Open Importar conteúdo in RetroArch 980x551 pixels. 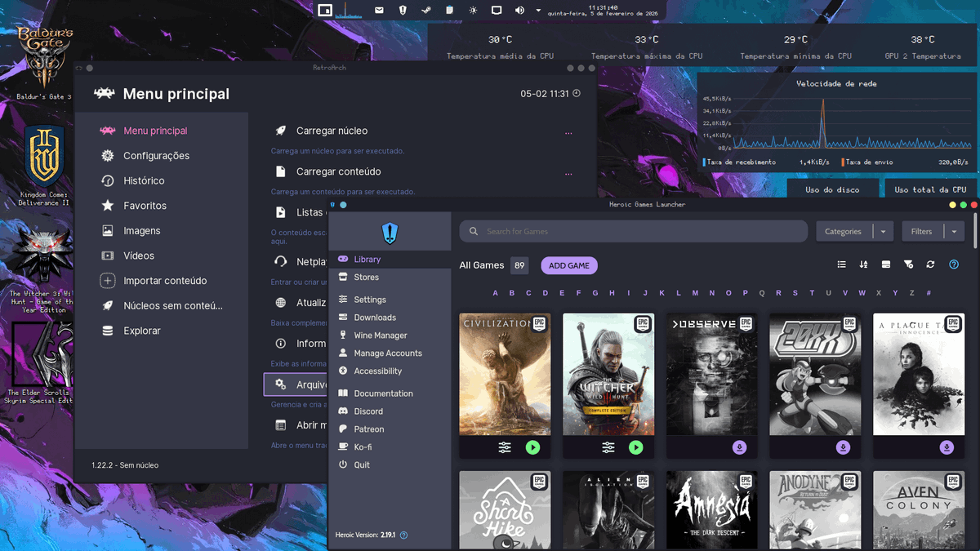coord(161,281)
